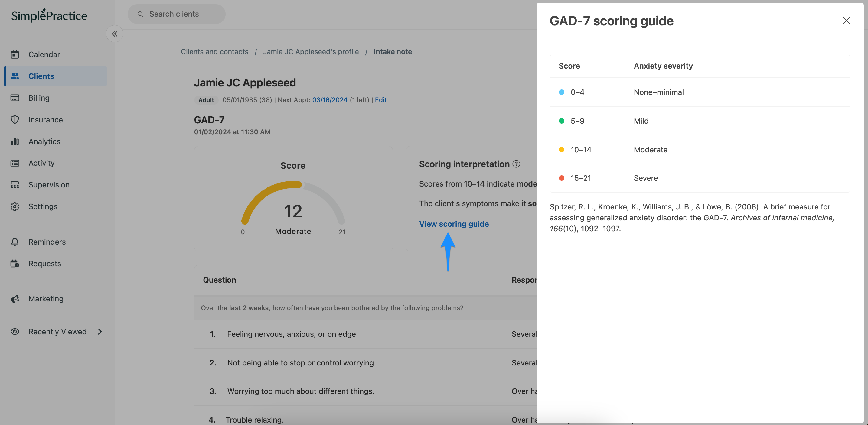The width and height of the screenshot is (868, 425).
Task: Click 'Worrying too much about different things.' row
Action: point(365,391)
